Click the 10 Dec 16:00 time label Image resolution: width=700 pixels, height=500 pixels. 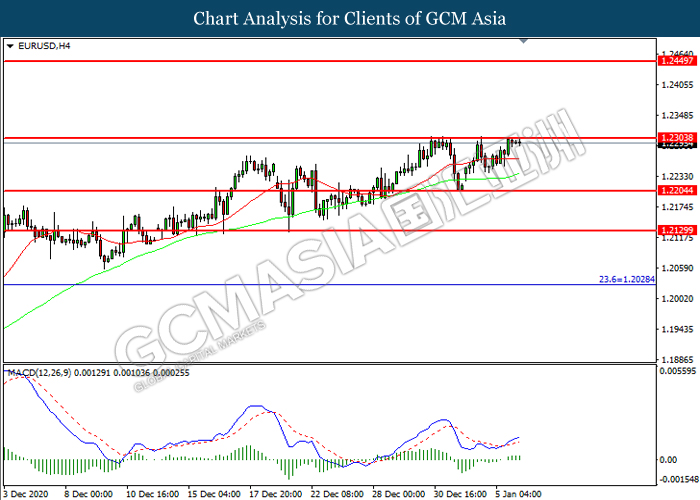152,494
